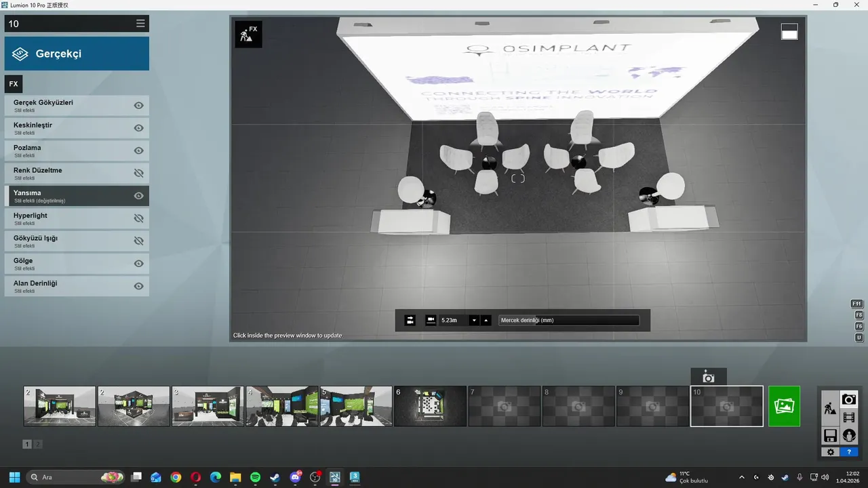Open Google Chrome from the taskbar
Viewport: 868px width, 488px height.
pos(176,477)
